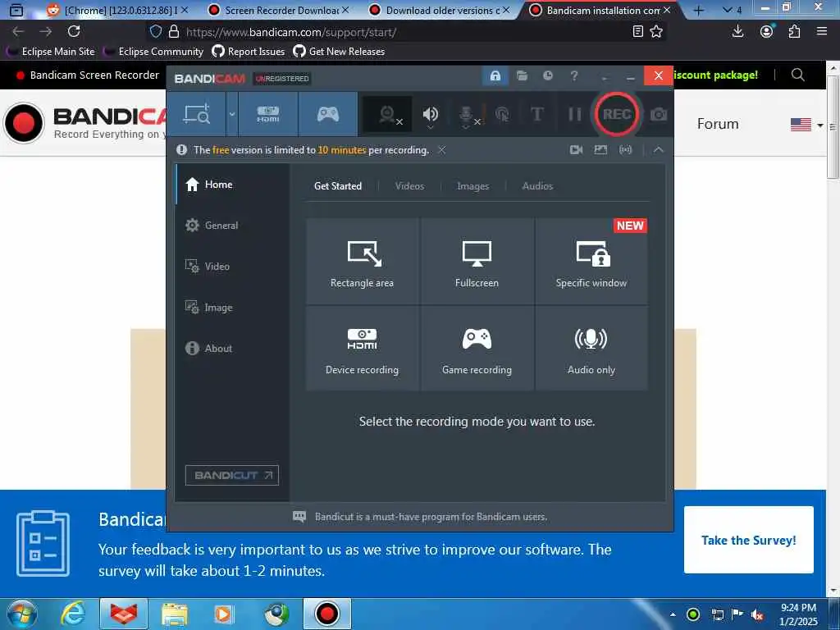840x630 pixels.
Task: Choose Rectangle area recording mode
Action: 362,261
